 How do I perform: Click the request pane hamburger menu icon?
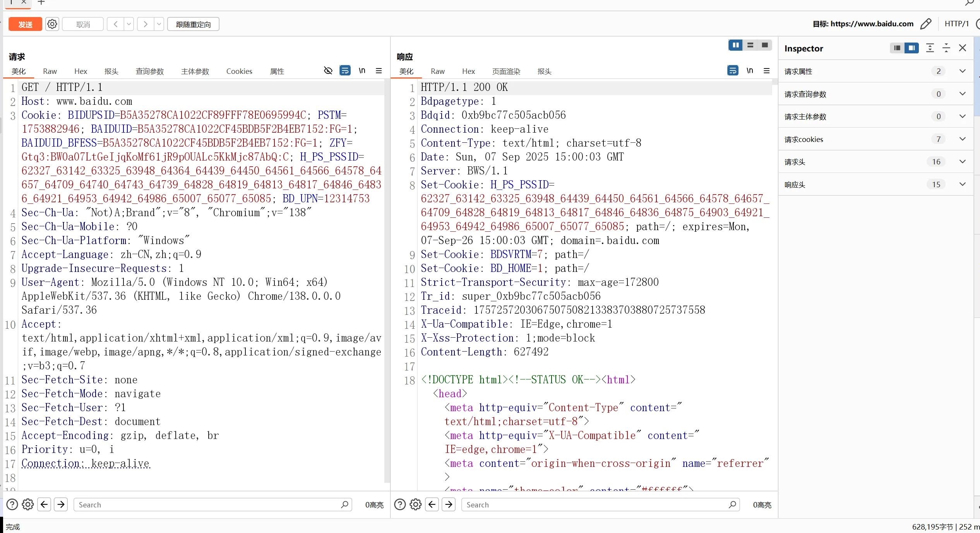(x=379, y=71)
